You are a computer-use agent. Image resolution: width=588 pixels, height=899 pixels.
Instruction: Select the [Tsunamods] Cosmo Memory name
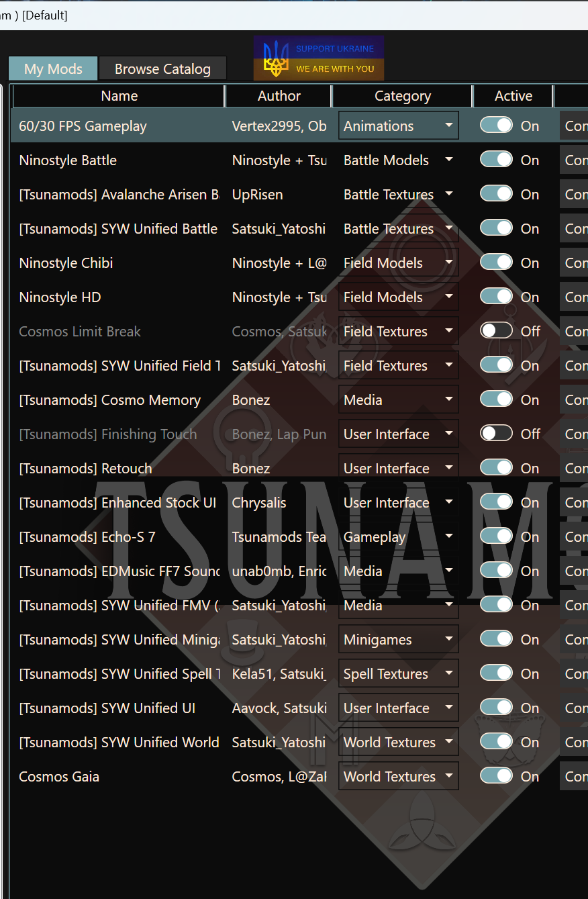pyautogui.click(x=109, y=399)
